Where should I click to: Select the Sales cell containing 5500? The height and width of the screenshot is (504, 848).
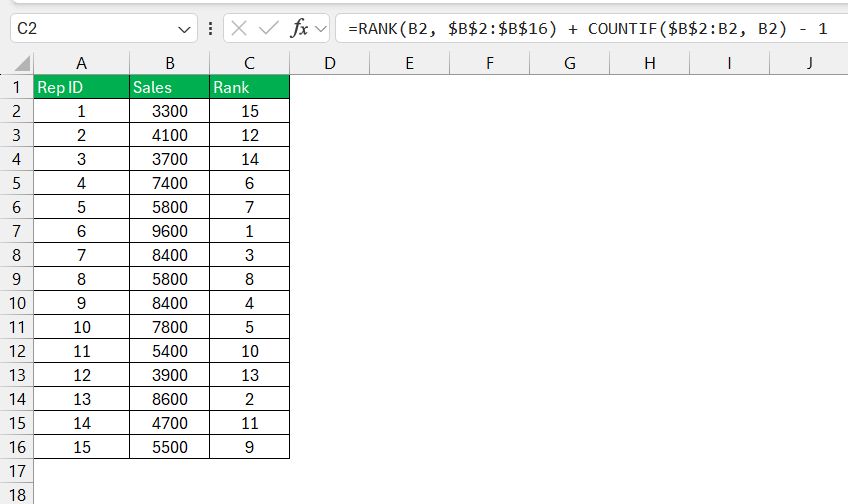click(170, 447)
